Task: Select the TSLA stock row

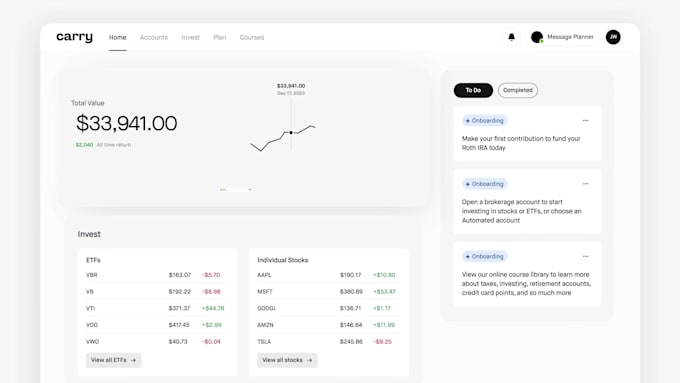Action: coord(328,342)
